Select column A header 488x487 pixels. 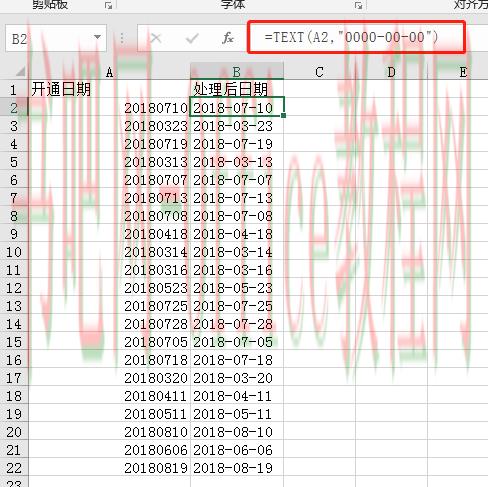tap(109, 72)
